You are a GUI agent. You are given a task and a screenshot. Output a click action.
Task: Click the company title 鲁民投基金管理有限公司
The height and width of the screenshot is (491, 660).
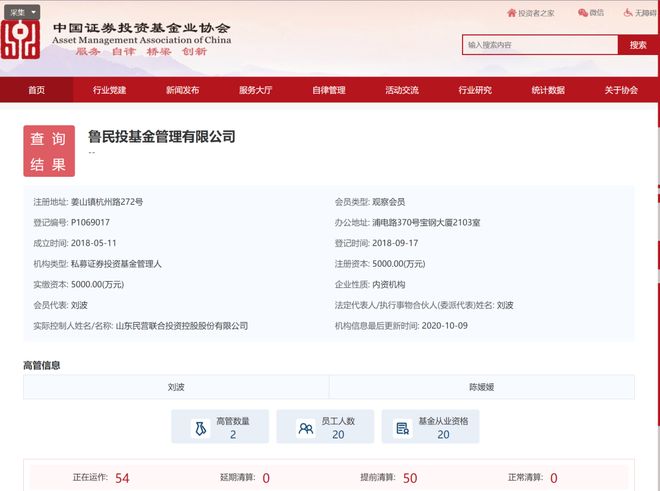[x=162, y=136]
